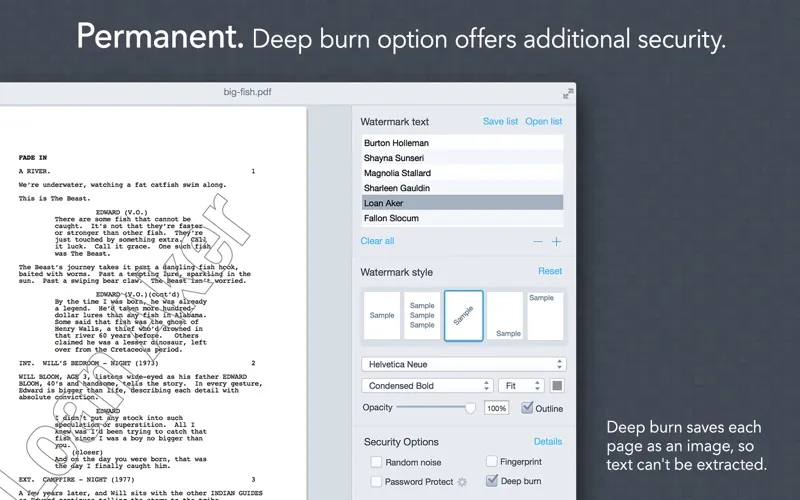Enable the Random noise checkbox
Viewport: 800px width, 500px height.
point(376,462)
